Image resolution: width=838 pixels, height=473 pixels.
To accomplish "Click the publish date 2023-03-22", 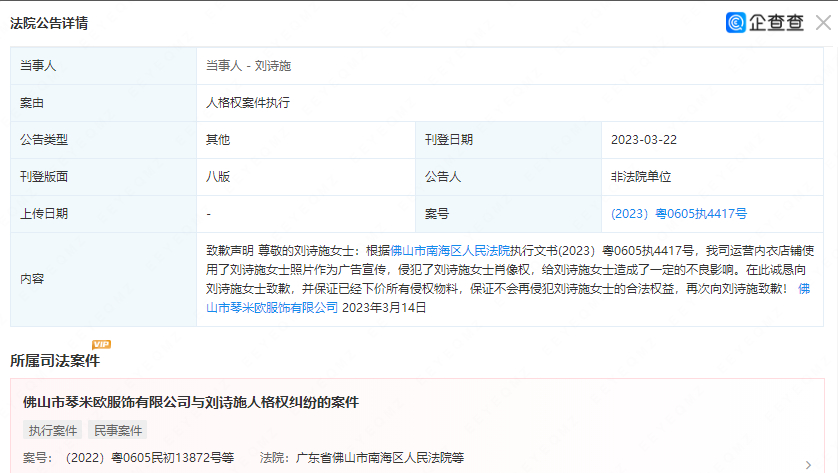I will [644, 139].
